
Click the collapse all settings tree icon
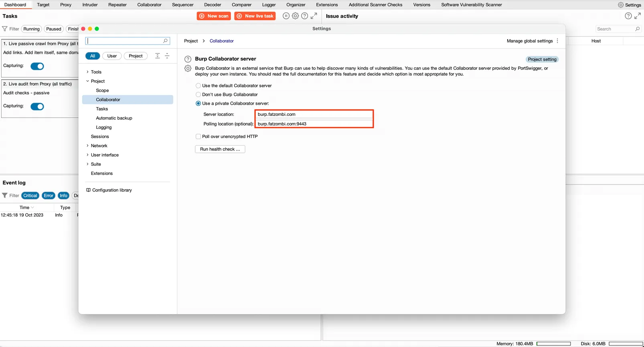167,56
